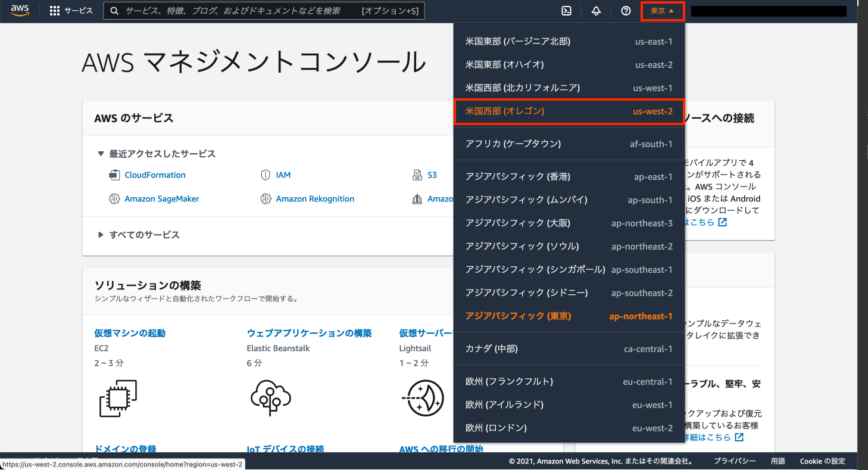The width and height of the screenshot is (868, 470).
Task: Click the AWS logo home icon
Action: pyautogui.click(x=20, y=11)
